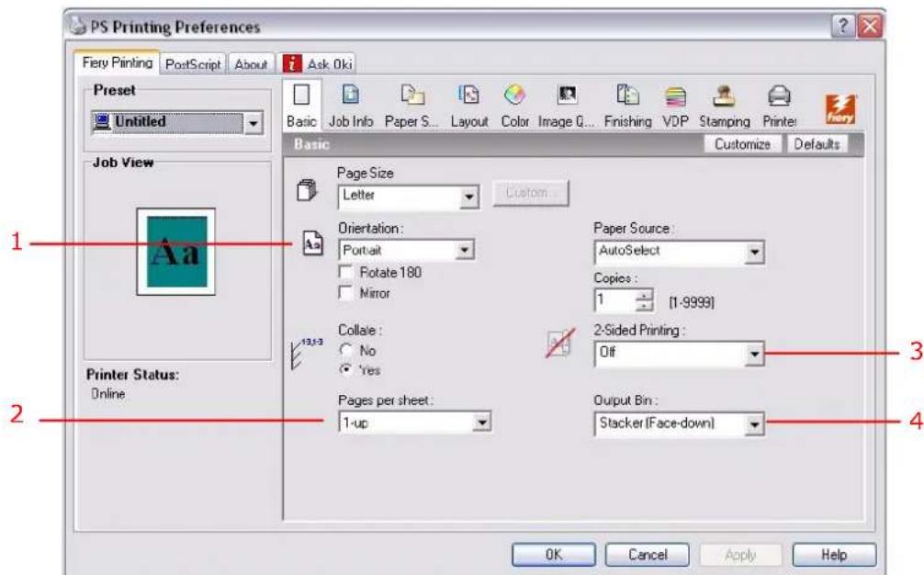Click the Collate pages icon
Image resolution: width=924 pixels, height=575 pixels.
point(306,353)
